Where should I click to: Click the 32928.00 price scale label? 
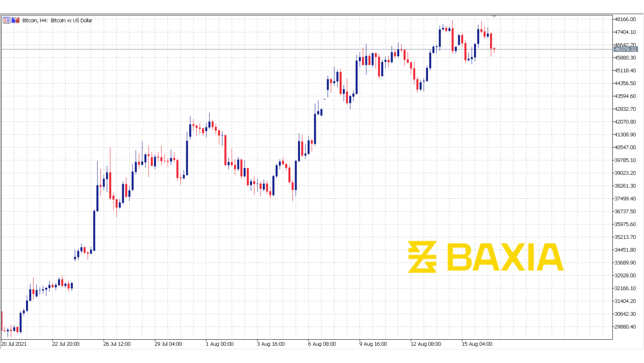(x=625, y=275)
